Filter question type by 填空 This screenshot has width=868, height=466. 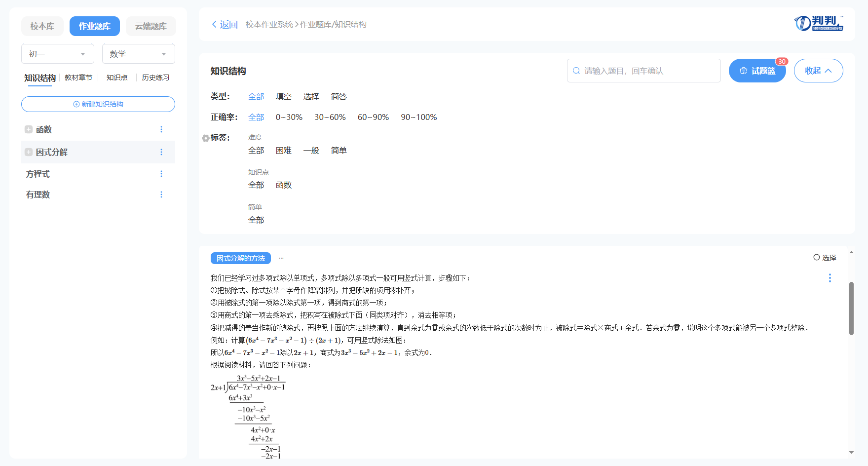point(283,97)
